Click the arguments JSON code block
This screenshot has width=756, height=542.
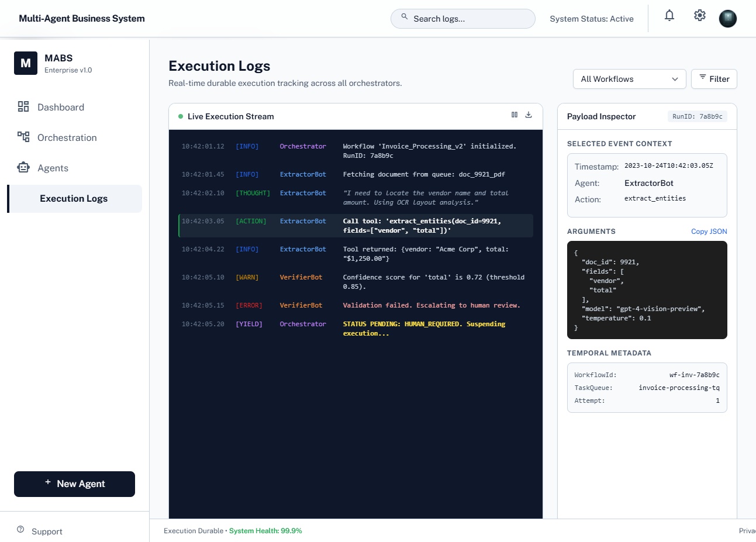pos(647,290)
